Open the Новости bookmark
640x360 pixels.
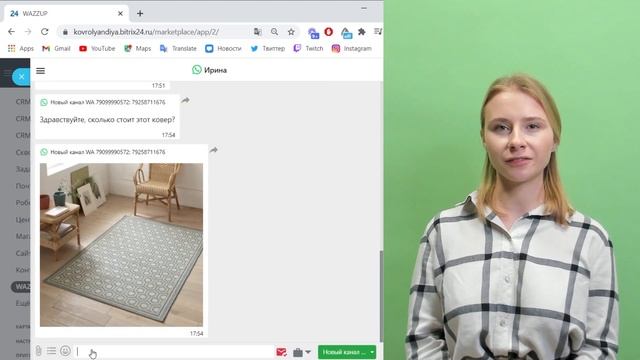coord(223,49)
